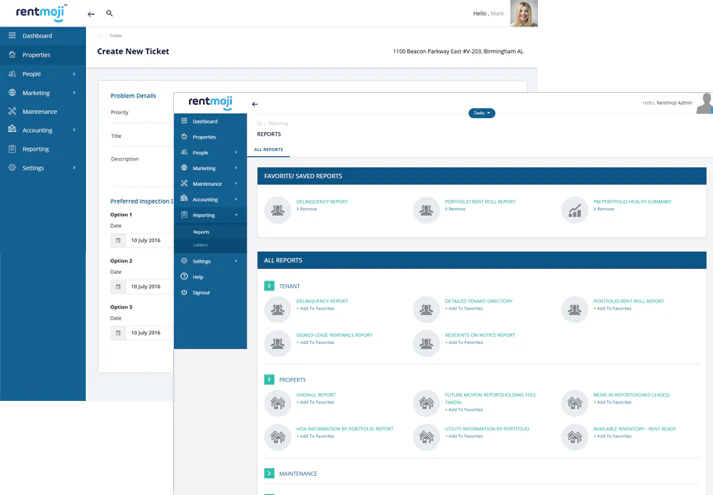Click the back arrow in the Reports window
Viewport: 713px width, 495px height.
[255, 105]
